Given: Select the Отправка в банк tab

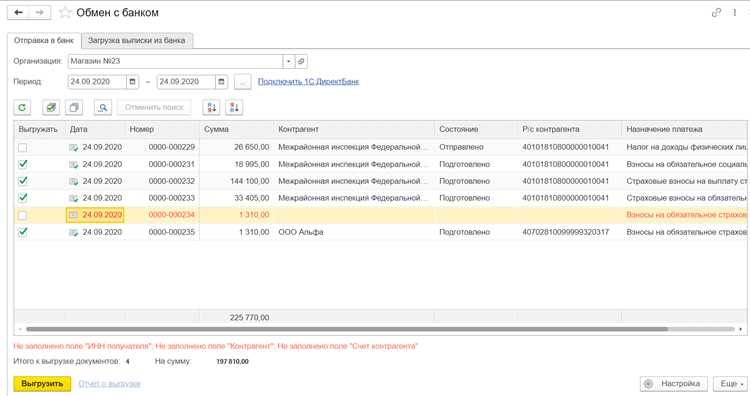Looking at the screenshot, I should pos(44,41).
